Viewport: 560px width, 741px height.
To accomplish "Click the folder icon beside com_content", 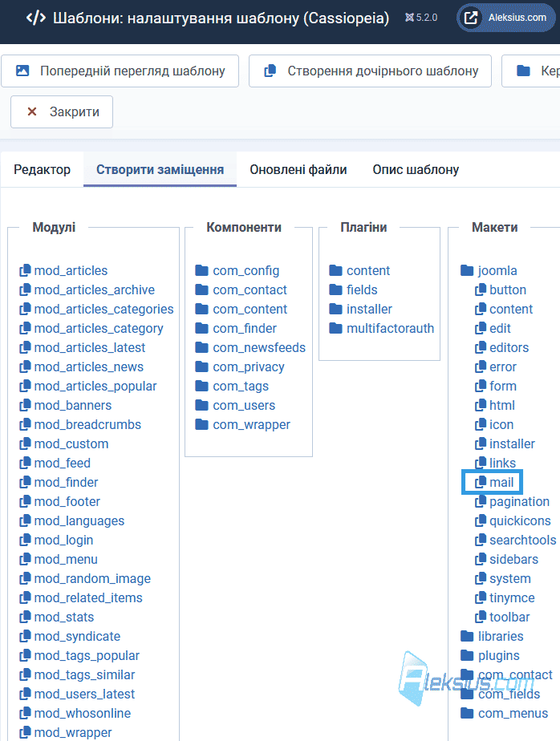I will tap(202, 309).
